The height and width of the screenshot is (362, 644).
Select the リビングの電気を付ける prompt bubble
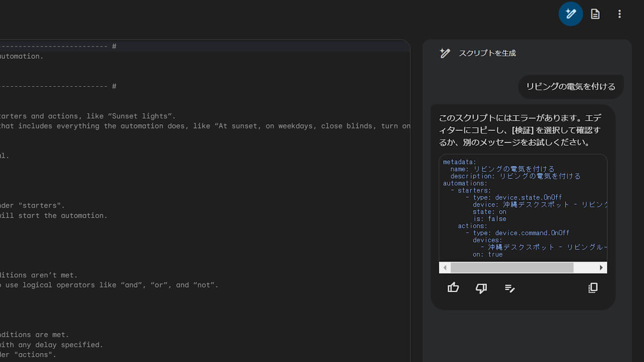click(571, 86)
